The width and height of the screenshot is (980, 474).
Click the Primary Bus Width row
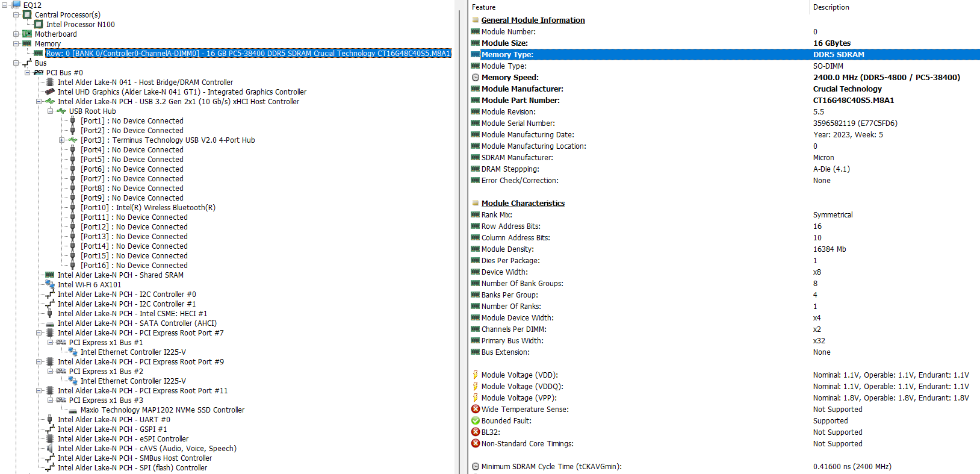coord(725,340)
